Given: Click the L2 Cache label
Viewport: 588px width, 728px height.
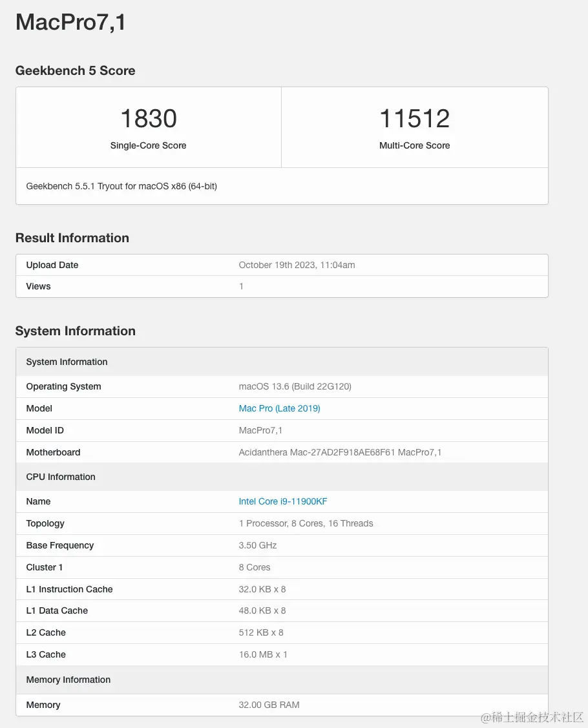Looking at the screenshot, I should point(45,632).
